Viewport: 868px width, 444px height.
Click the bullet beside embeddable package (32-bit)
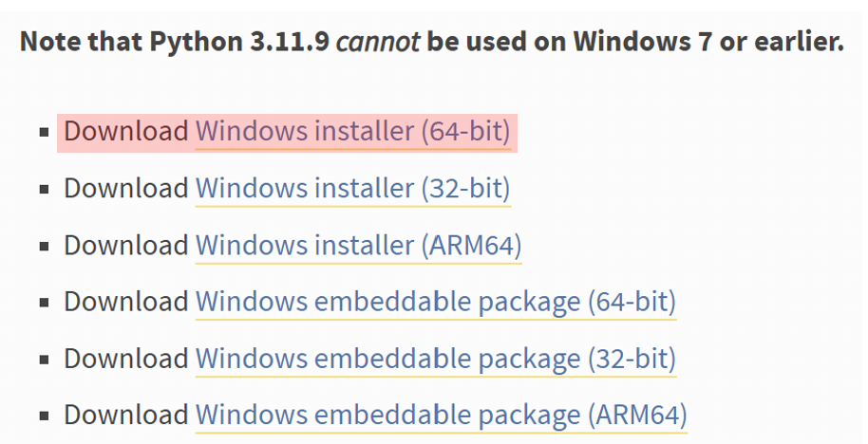[x=45, y=361]
